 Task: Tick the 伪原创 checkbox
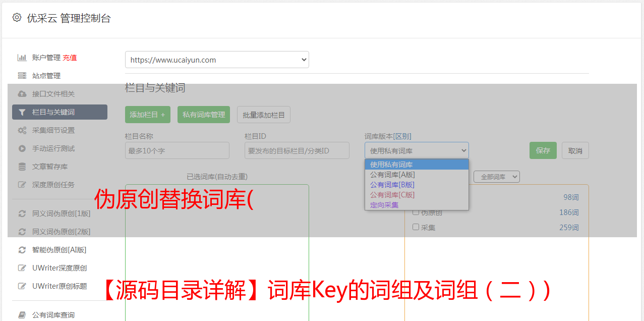(416, 212)
